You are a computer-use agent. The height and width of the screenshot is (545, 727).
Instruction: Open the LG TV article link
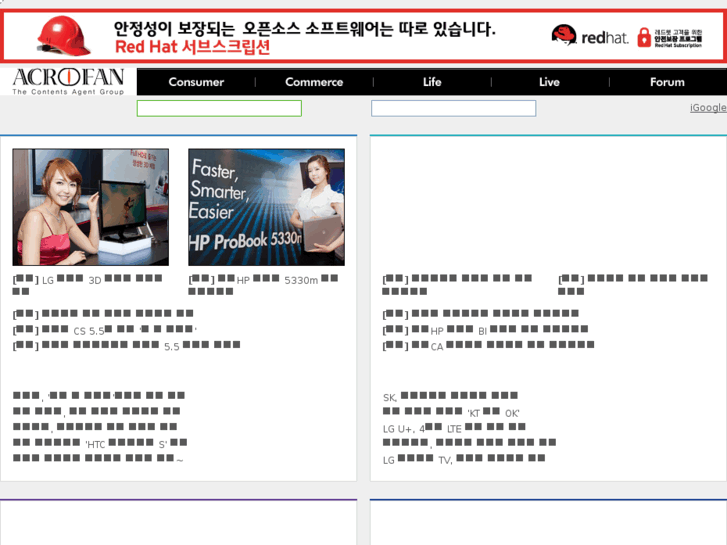[x=464, y=459]
